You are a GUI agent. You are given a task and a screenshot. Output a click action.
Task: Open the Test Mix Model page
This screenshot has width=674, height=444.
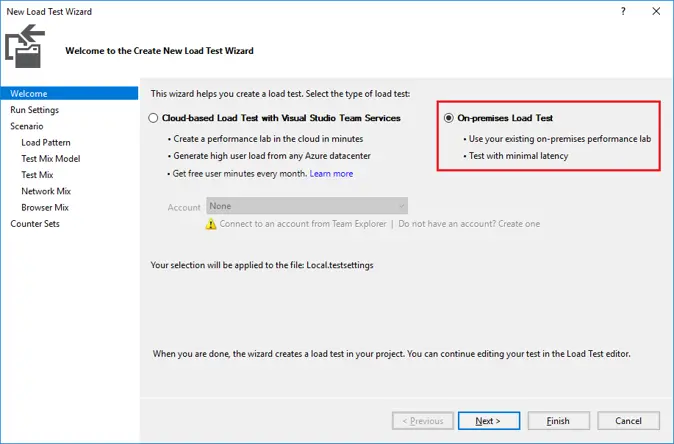tap(50, 158)
